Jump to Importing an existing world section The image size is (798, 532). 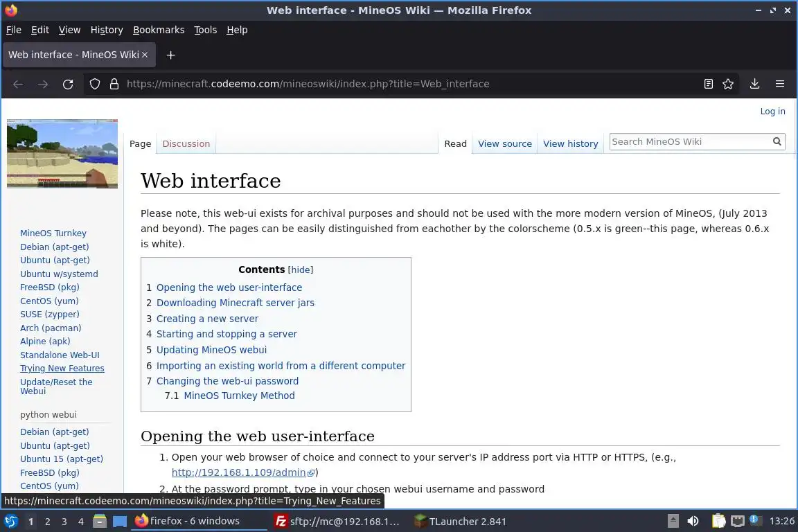[281, 366]
